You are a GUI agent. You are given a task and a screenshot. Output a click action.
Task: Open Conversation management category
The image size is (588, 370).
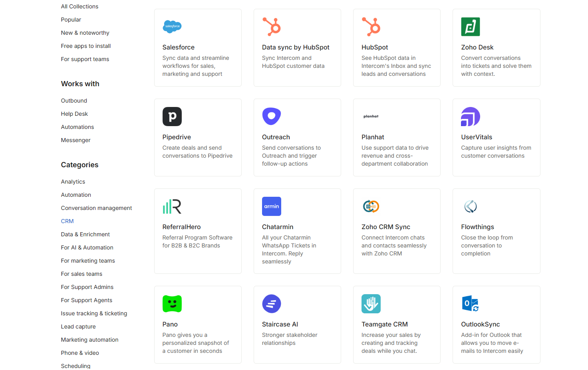tap(96, 208)
